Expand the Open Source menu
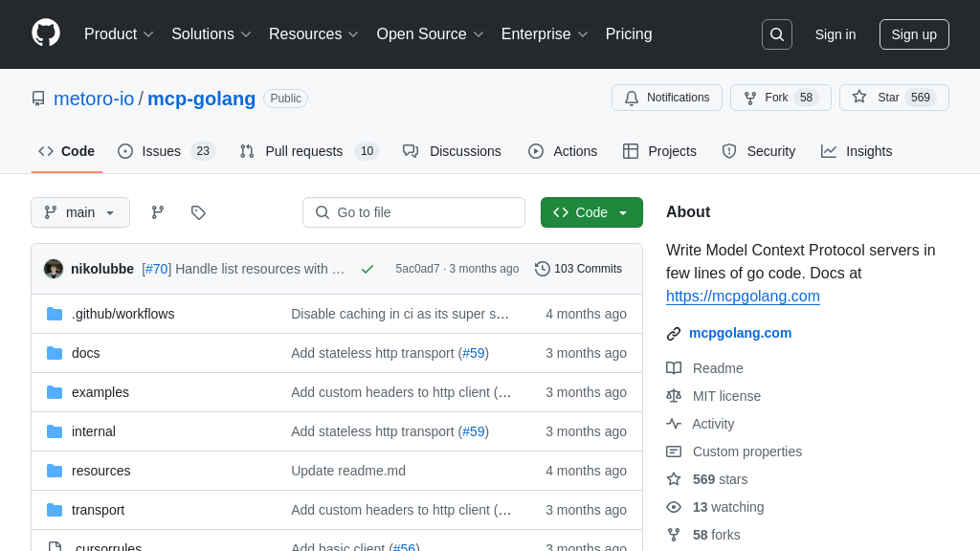980x551 pixels. point(430,34)
